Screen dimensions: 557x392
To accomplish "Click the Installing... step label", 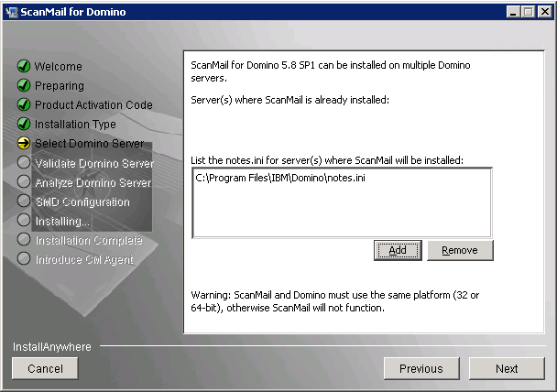I will (62, 222).
